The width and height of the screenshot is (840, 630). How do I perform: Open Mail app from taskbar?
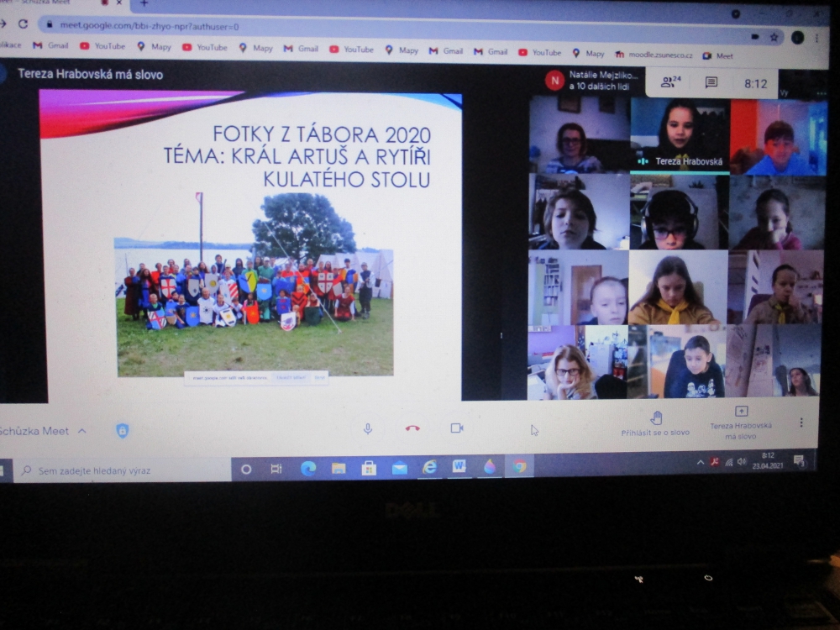399,469
